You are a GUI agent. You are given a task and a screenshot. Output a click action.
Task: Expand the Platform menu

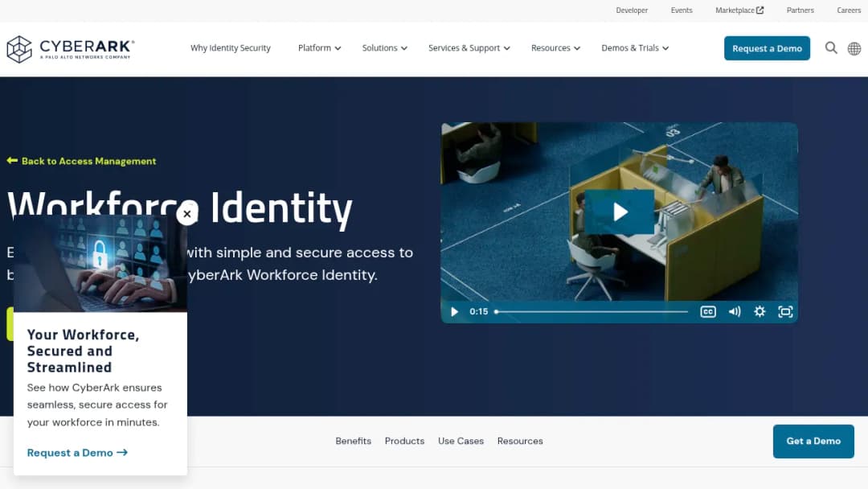click(319, 48)
